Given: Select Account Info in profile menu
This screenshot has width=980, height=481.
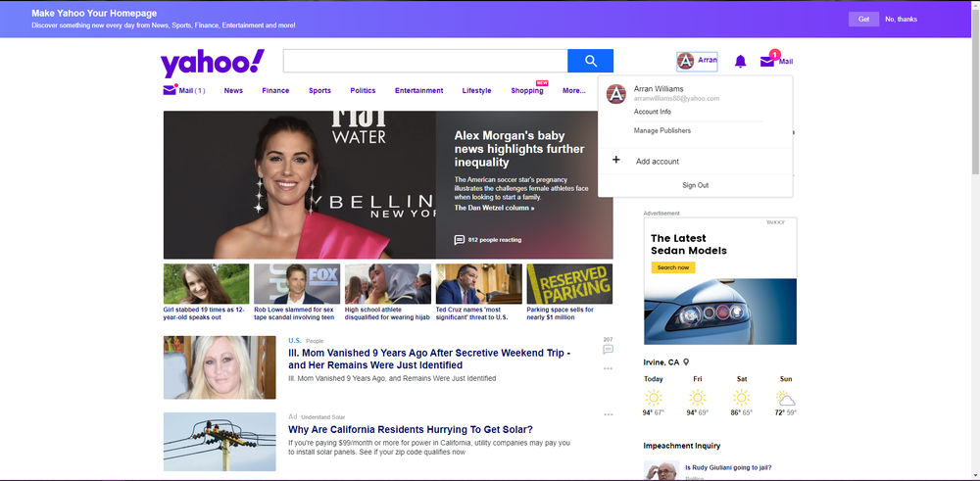Looking at the screenshot, I should click(653, 112).
